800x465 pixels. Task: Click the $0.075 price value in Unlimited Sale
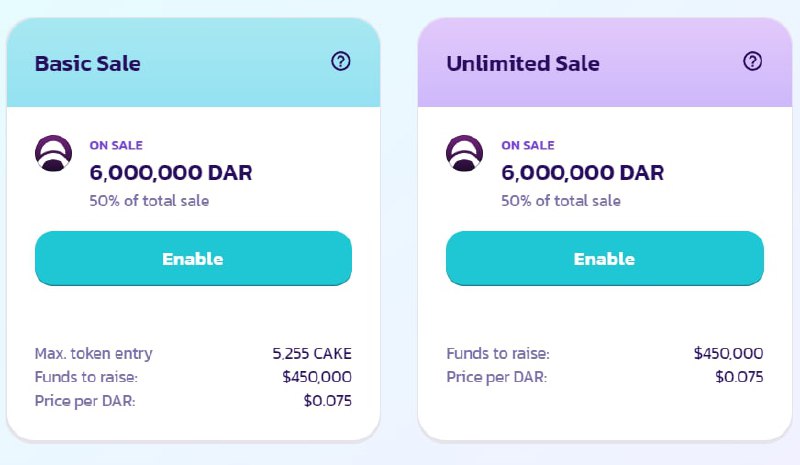click(739, 377)
